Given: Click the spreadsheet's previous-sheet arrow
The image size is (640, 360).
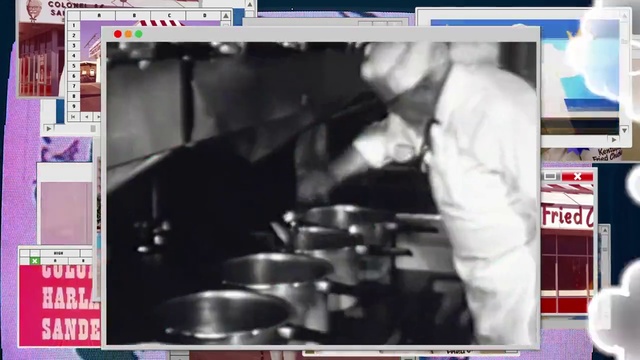Looking at the screenshot, I should 87,117.
